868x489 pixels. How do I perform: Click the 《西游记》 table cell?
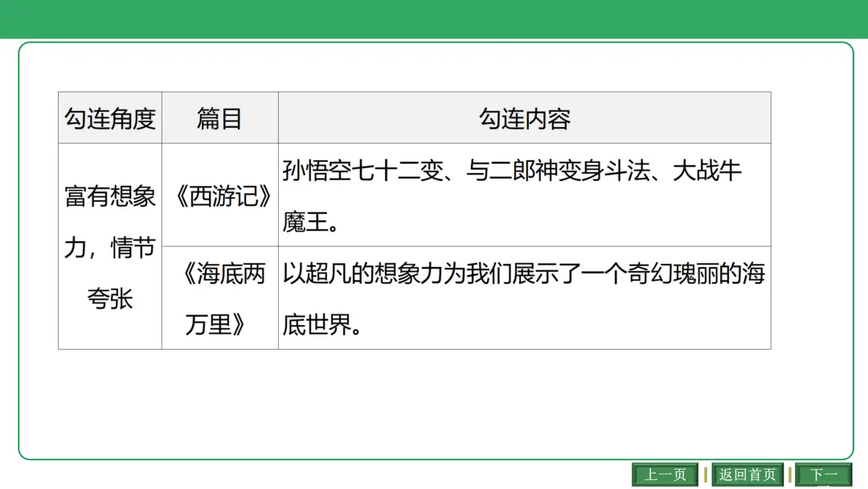219,195
